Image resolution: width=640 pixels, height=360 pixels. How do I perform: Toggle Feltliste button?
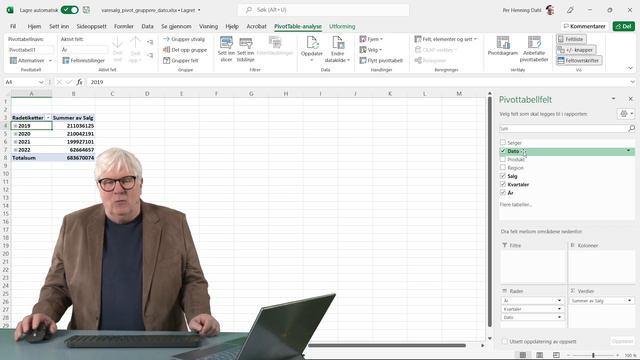[571, 39]
